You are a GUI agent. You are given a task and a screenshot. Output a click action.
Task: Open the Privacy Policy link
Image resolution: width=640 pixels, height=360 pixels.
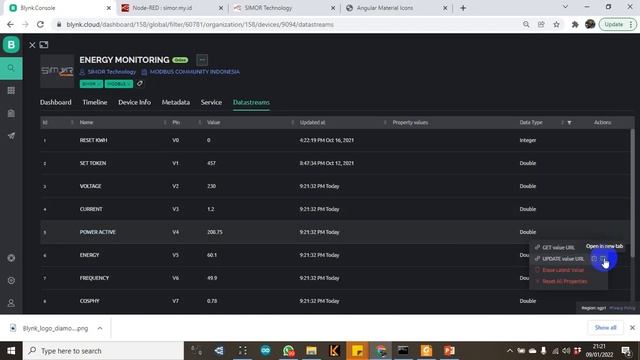(x=622, y=308)
